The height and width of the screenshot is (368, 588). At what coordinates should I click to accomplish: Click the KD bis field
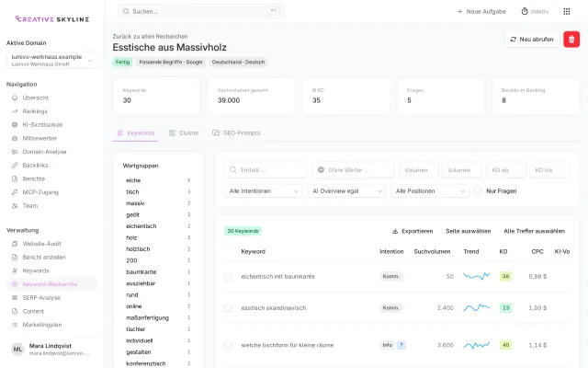[x=549, y=170]
